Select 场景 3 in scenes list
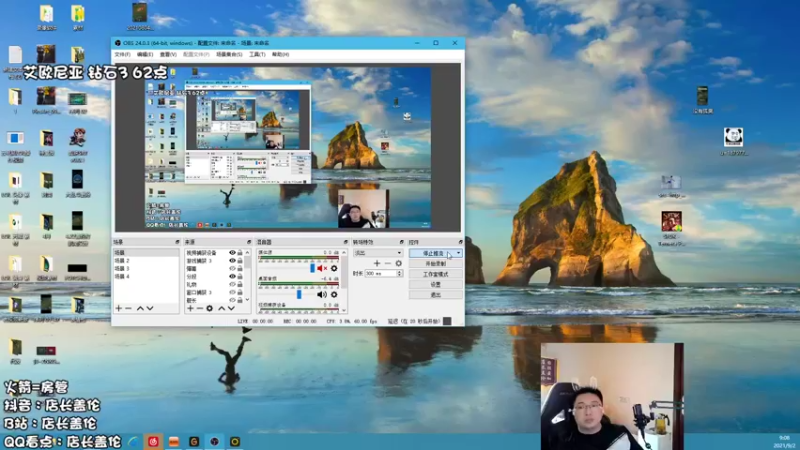Screen dimensions: 800x450 point(145,268)
